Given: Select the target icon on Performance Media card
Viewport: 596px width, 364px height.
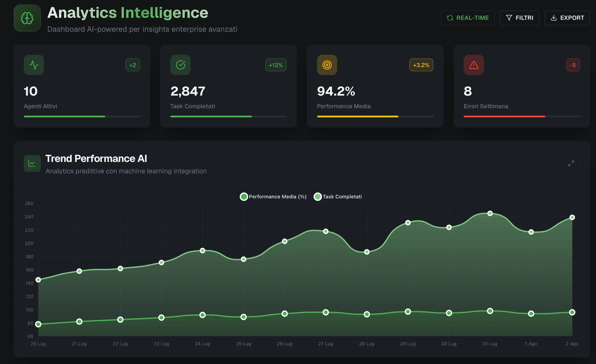Looking at the screenshot, I should click(327, 65).
